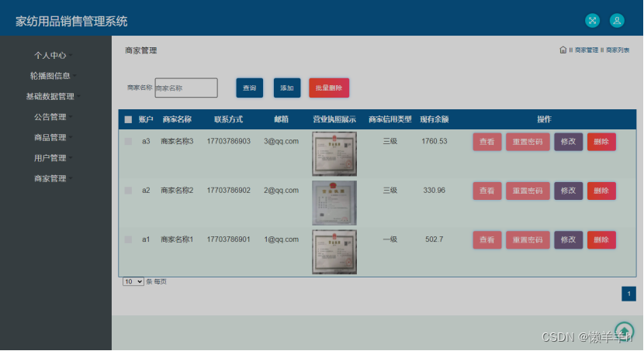Reset password for account a3

(528, 142)
